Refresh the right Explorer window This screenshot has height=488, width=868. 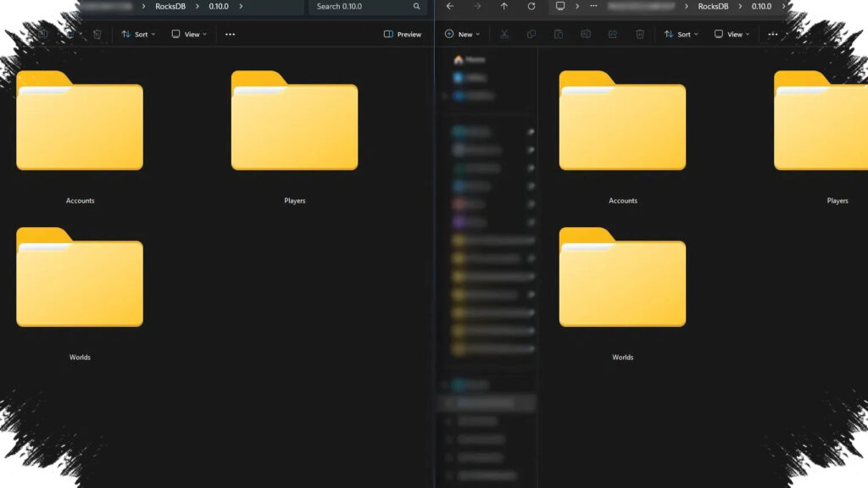(x=531, y=6)
